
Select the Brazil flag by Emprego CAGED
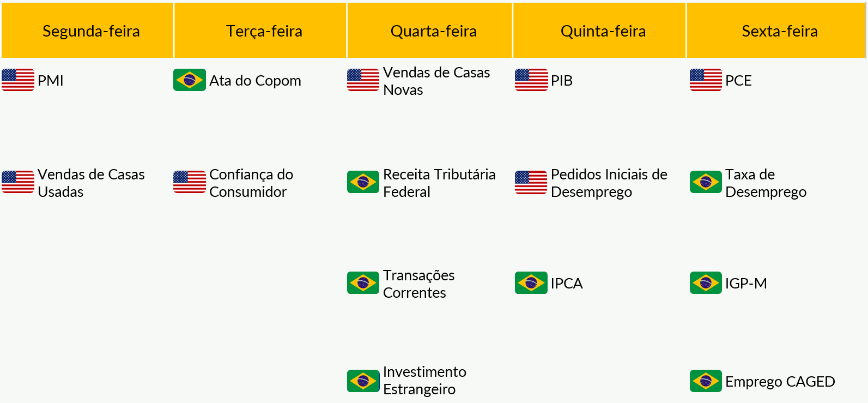(x=706, y=381)
